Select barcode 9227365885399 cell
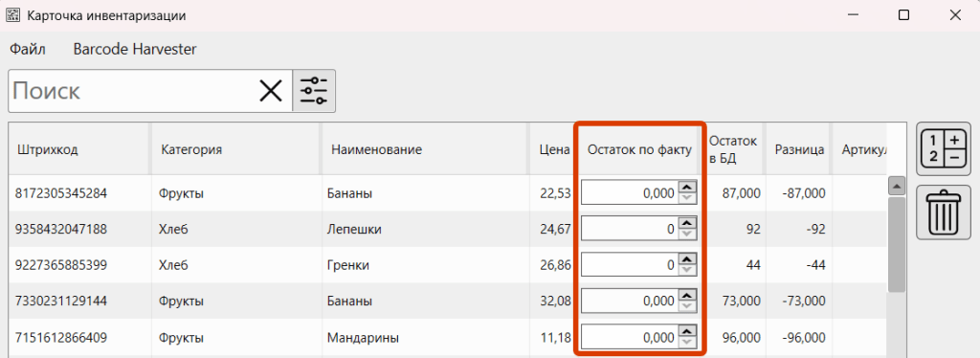The width and height of the screenshot is (980, 358). 61,265
